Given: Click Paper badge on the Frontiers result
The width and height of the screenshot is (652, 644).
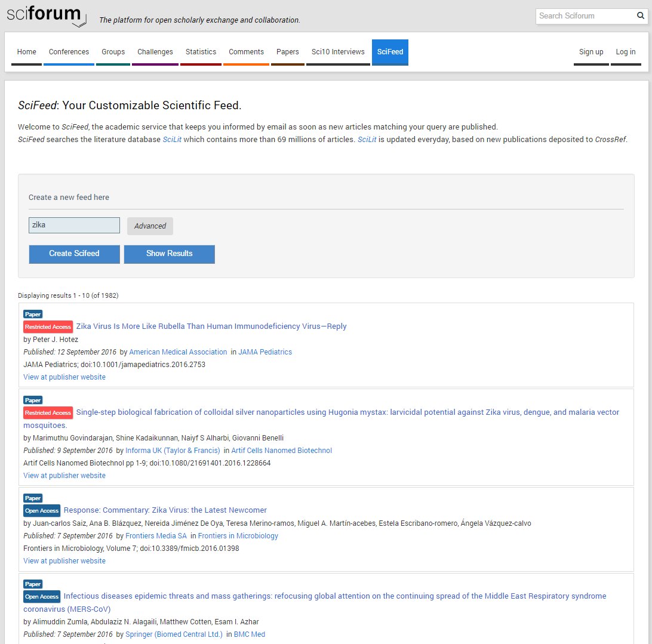Looking at the screenshot, I should click(x=33, y=498).
